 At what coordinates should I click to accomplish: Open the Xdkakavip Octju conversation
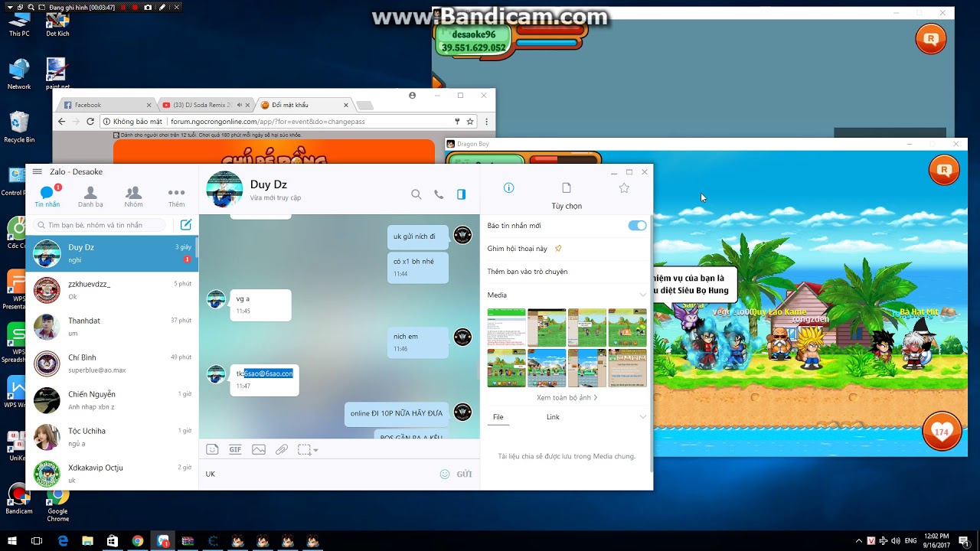pyautogui.click(x=112, y=473)
